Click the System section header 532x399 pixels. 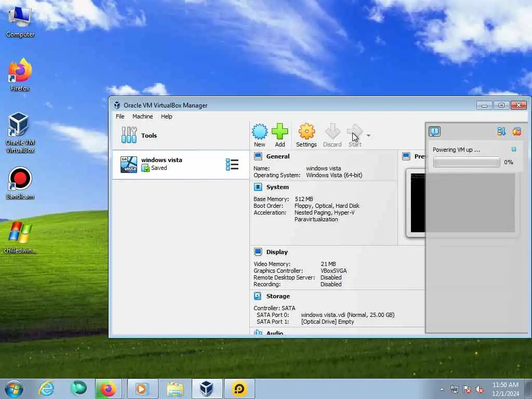[x=277, y=187]
